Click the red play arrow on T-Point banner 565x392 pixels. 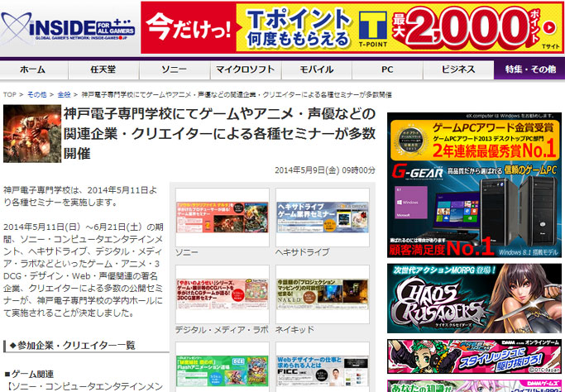[548, 28]
